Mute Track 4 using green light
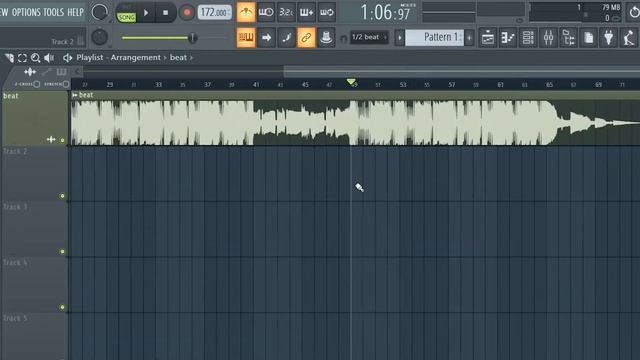 (x=62, y=307)
